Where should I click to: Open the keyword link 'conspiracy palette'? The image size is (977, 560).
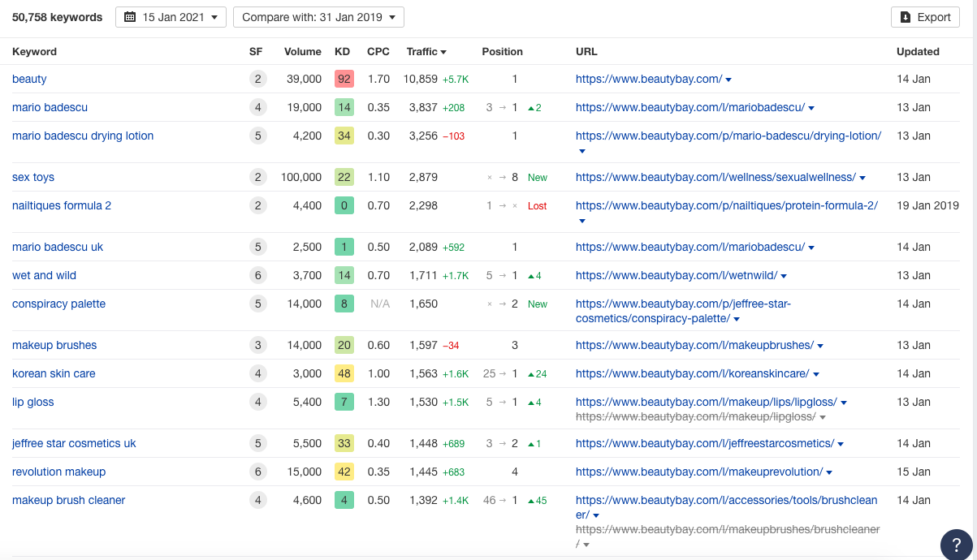[58, 304]
